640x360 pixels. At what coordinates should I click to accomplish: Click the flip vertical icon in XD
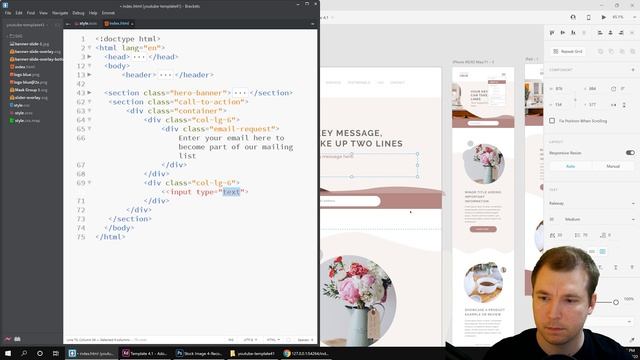(624, 105)
